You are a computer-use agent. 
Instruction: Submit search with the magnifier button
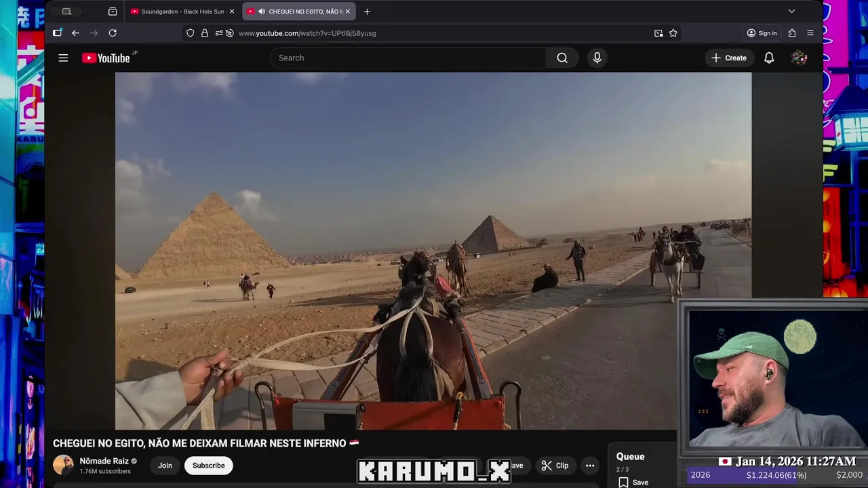click(562, 58)
